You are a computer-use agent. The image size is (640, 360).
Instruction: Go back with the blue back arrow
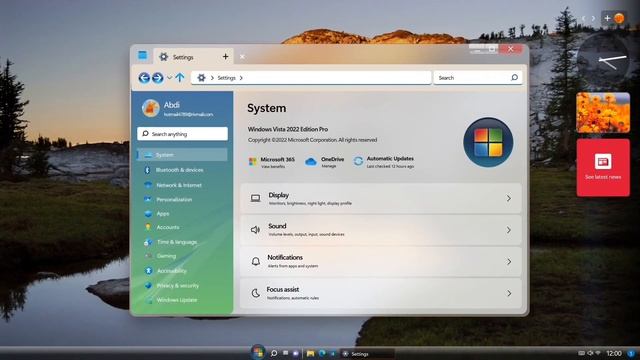[x=144, y=78]
